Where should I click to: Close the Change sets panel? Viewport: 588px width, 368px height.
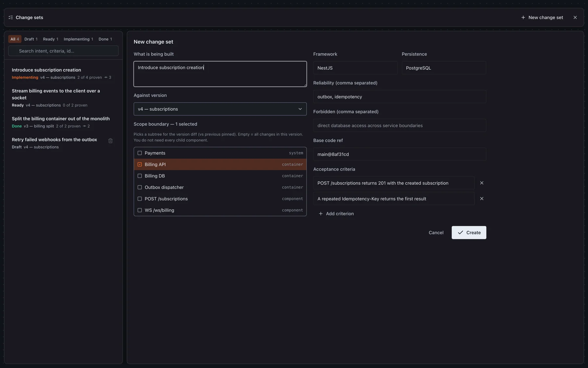575,17
